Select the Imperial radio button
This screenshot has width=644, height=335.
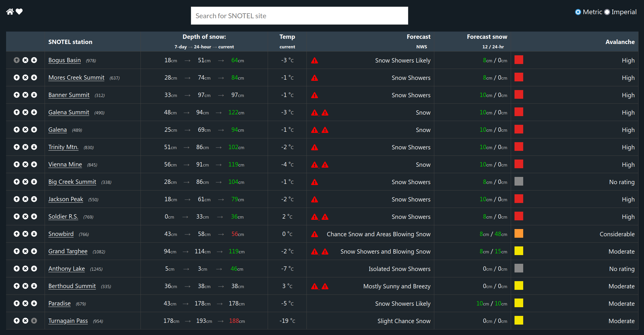607,12
